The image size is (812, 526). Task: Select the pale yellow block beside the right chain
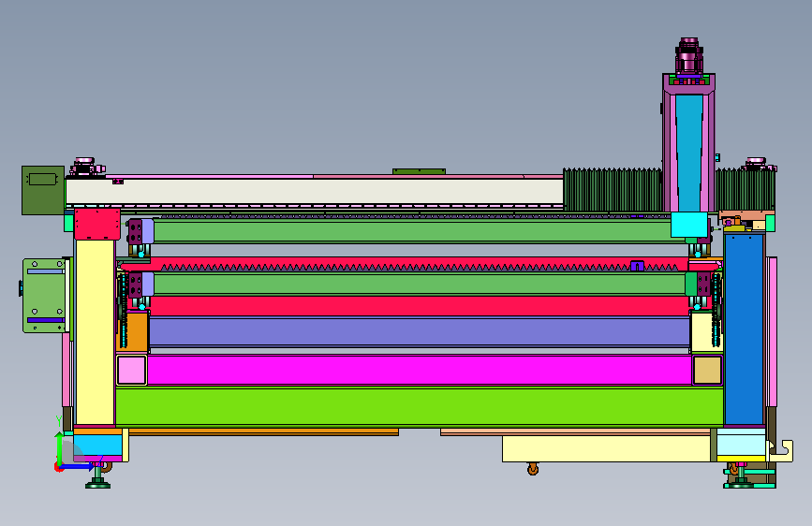pos(702,331)
